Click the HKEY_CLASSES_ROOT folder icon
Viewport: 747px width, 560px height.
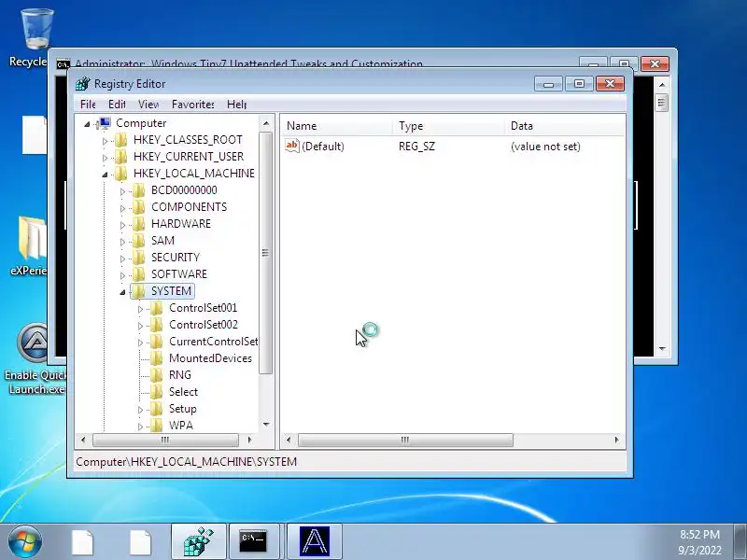pos(121,140)
